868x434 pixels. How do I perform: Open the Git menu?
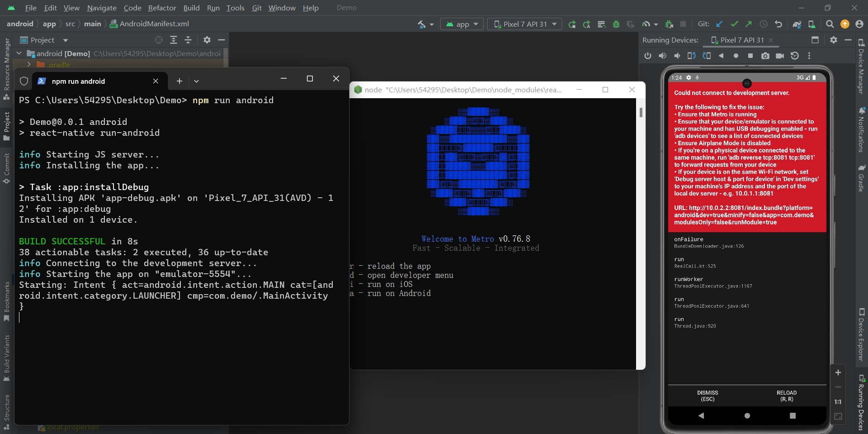click(x=257, y=8)
